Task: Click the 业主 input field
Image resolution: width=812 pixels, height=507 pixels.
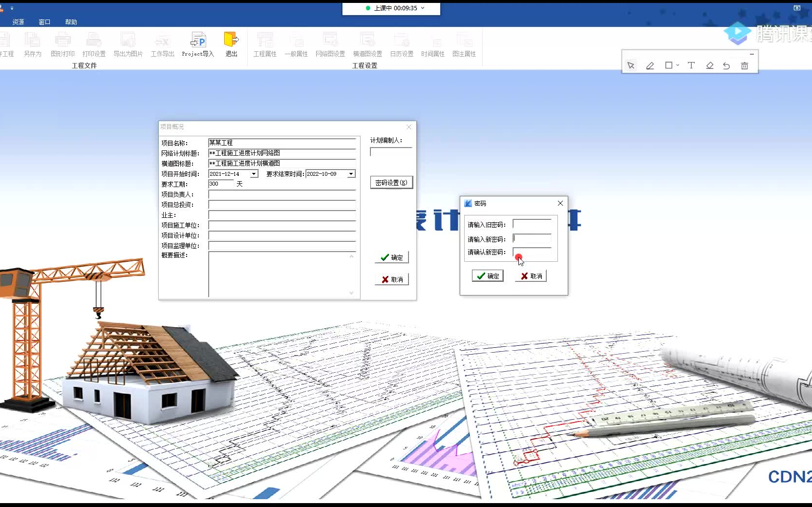Action: (x=282, y=215)
